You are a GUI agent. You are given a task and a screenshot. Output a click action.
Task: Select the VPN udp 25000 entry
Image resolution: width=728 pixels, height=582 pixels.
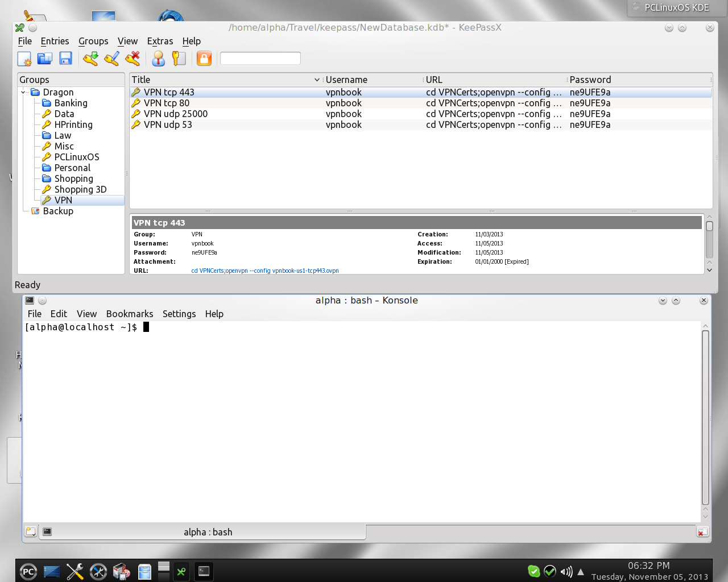(421, 114)
